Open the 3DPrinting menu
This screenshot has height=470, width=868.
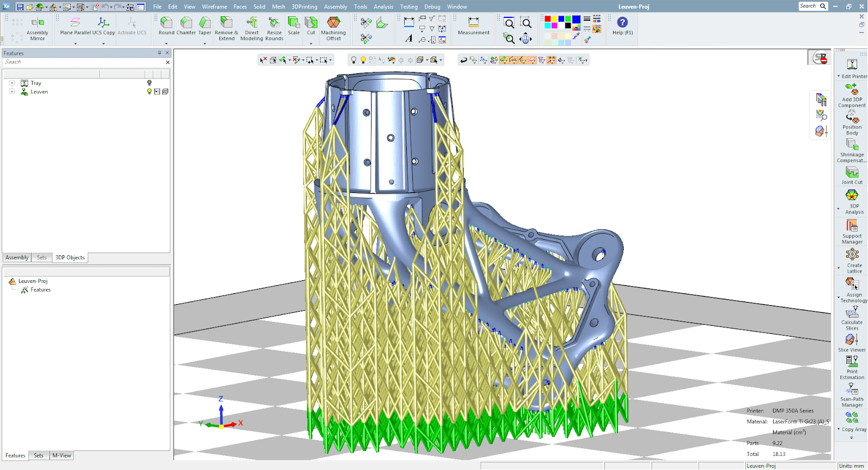click(304, 7)
